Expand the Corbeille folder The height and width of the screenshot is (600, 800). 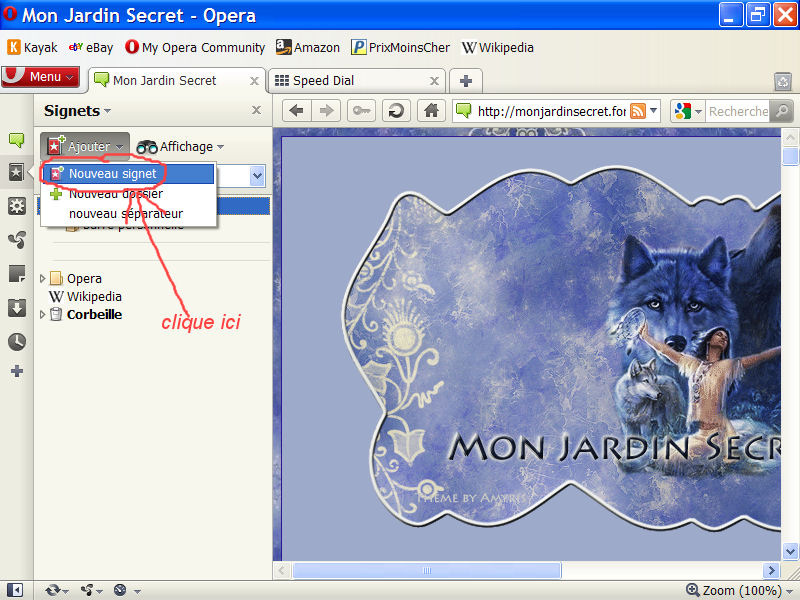click(42, 315)
